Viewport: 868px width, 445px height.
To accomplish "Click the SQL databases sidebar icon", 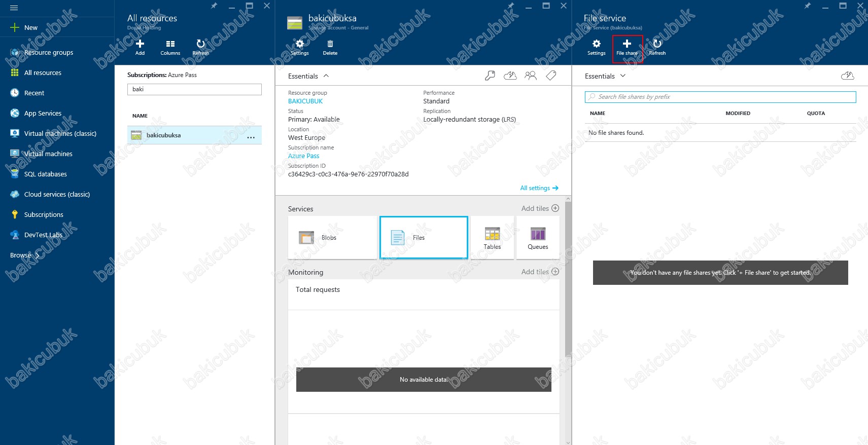I will [15, 174].
